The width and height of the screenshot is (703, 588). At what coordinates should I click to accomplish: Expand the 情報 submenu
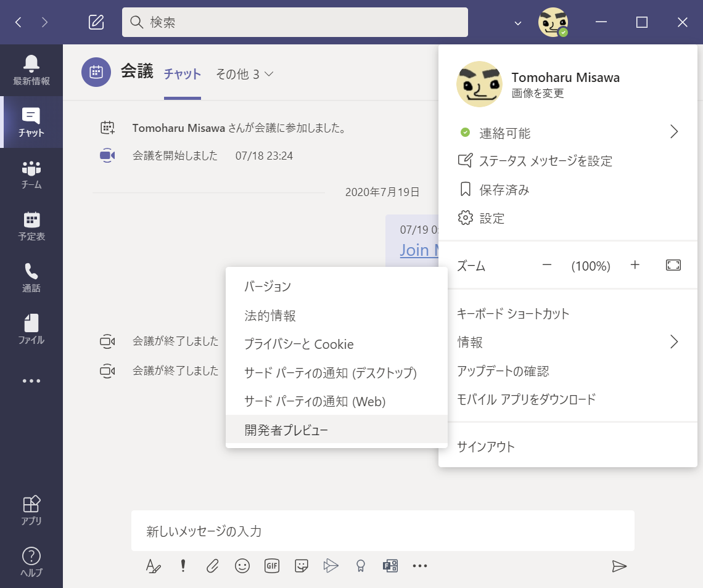point(567,342)
